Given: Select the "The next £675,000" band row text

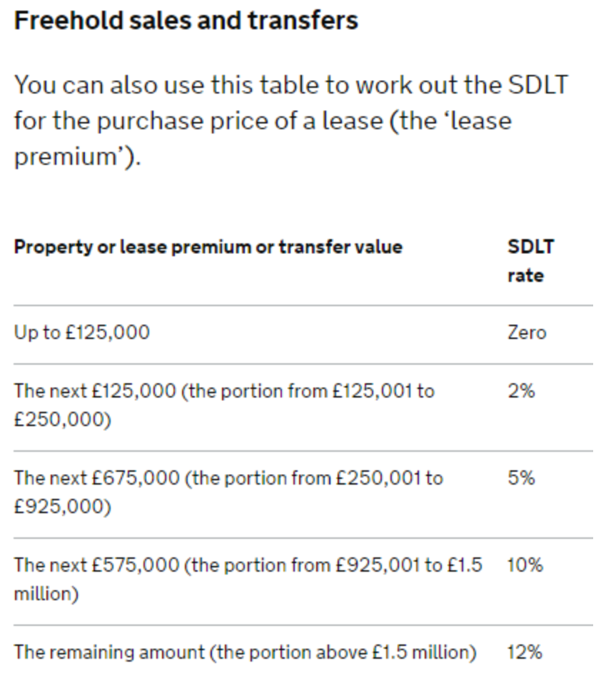Looking at the screenshot, I should pyautogui.click(x=228, y=477).
